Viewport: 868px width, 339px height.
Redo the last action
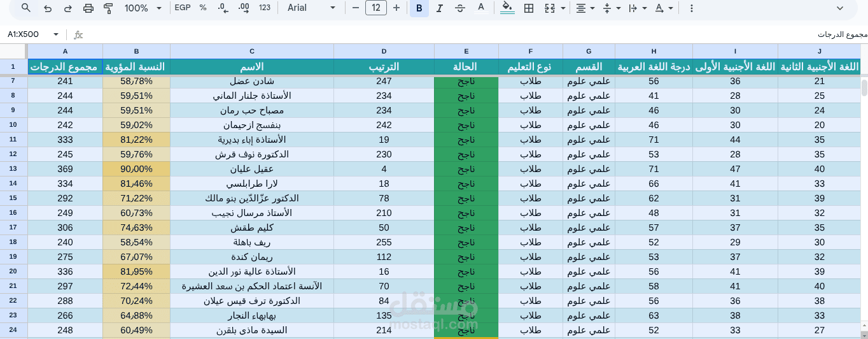pos(68,8)
